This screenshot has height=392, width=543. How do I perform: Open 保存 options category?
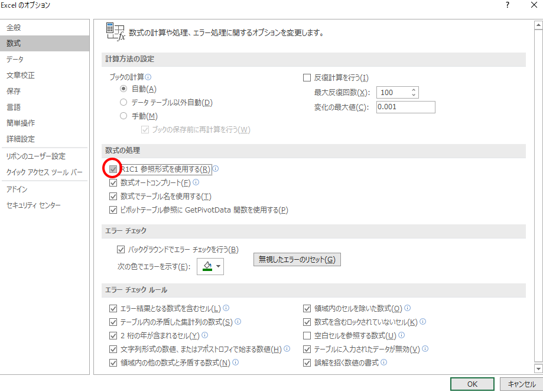pos(45,91)
